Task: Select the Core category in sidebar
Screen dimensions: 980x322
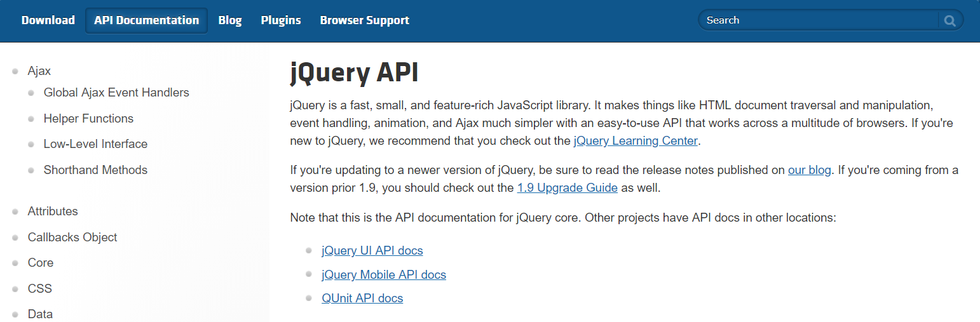Action: [x=41, y=263]
